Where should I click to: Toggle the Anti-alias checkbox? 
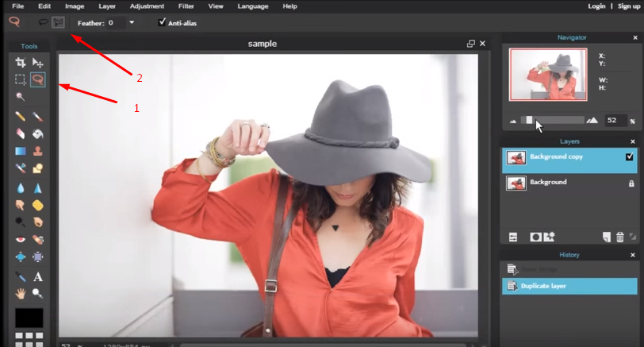tap(163, 21)
